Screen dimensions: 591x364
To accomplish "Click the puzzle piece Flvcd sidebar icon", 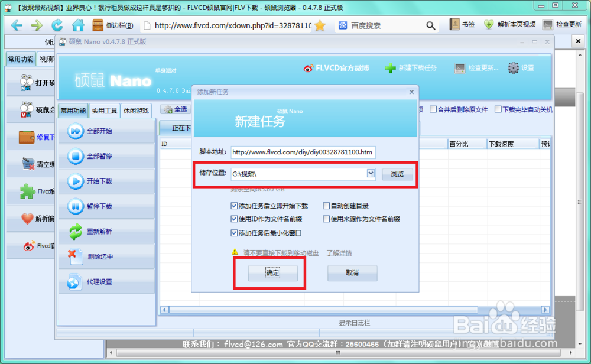I will tap(27, 191).
